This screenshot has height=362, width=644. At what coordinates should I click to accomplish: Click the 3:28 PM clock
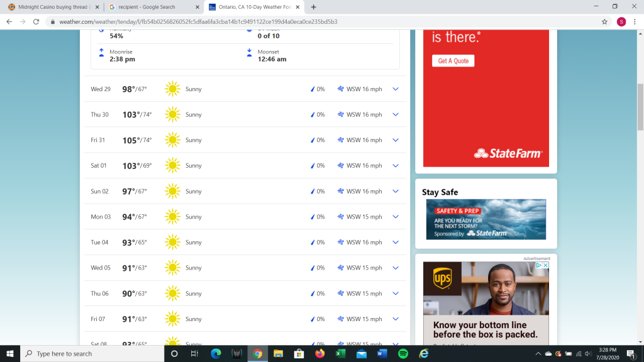tap(608, 350)
